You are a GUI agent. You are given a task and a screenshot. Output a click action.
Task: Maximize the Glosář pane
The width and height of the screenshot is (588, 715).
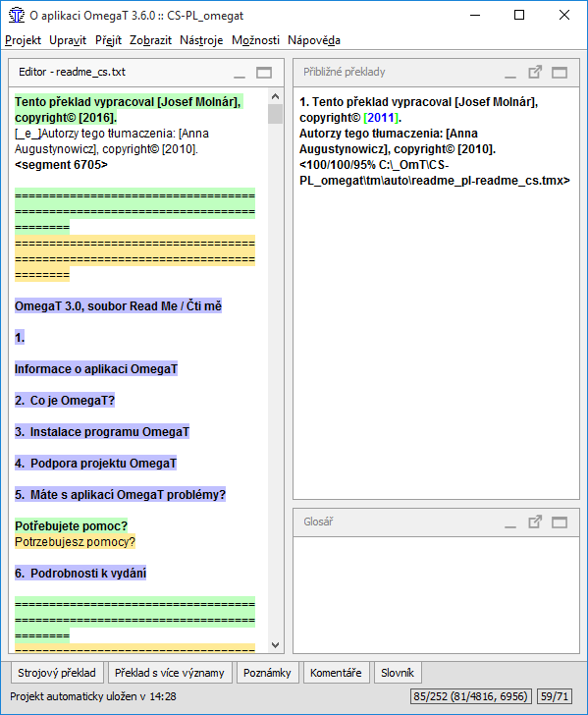click(560, 522)
